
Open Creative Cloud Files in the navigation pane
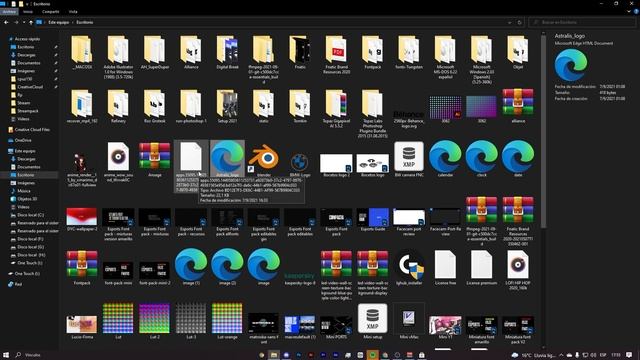click(32, 130)
